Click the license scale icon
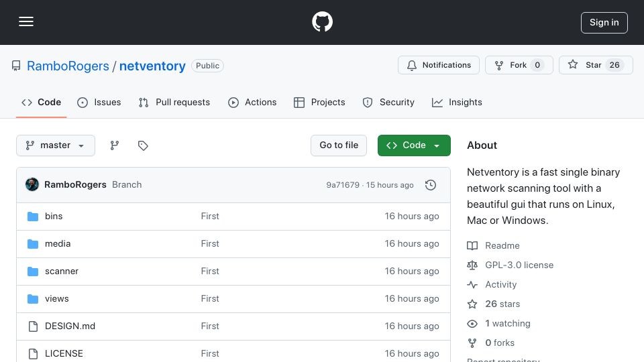644x362 pixels. pos(472,265)
